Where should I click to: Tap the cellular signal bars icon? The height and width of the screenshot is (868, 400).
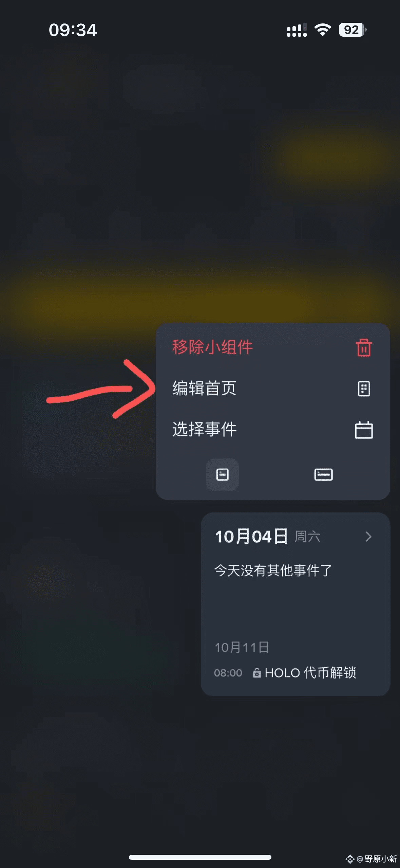(297, 30)
